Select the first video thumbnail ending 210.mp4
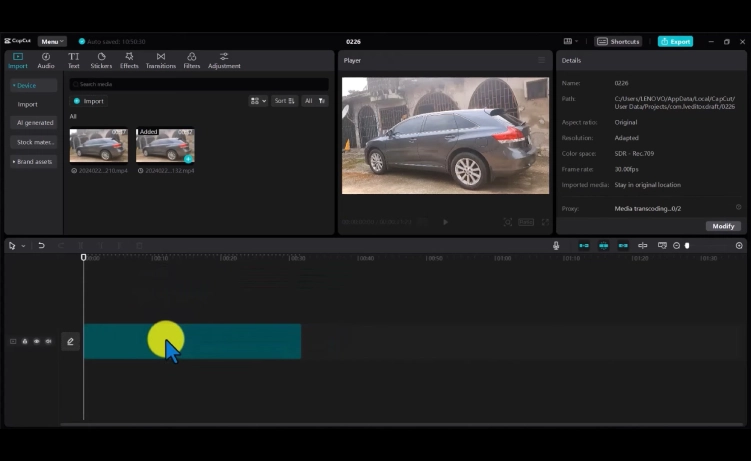The width and height of the screenshot is (751, 461). coord(99,145)
